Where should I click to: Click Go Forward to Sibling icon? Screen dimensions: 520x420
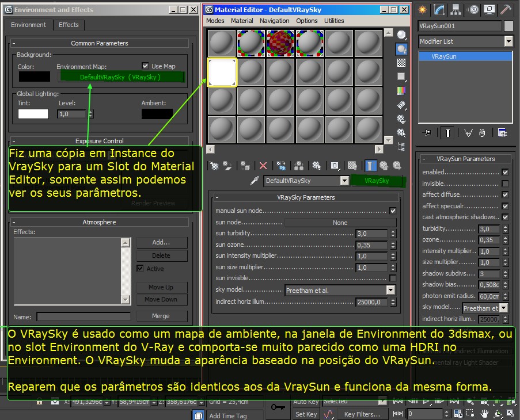click(x=397, y=165)
